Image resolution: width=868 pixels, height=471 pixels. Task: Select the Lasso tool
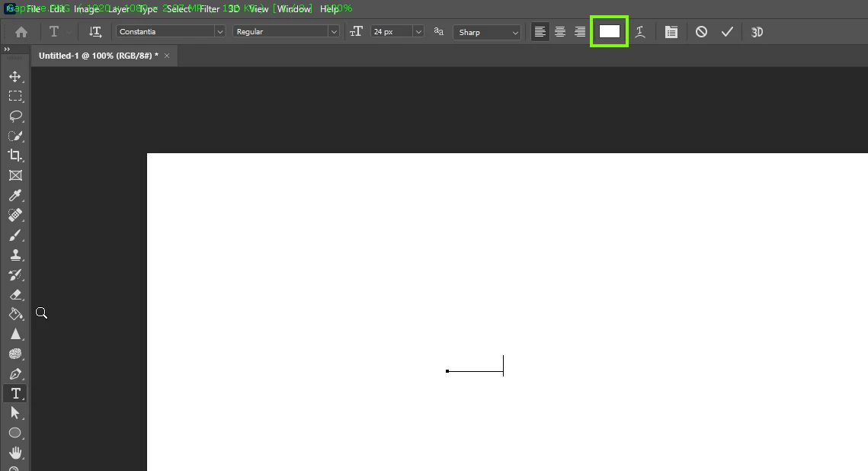[x=15, y=117]
